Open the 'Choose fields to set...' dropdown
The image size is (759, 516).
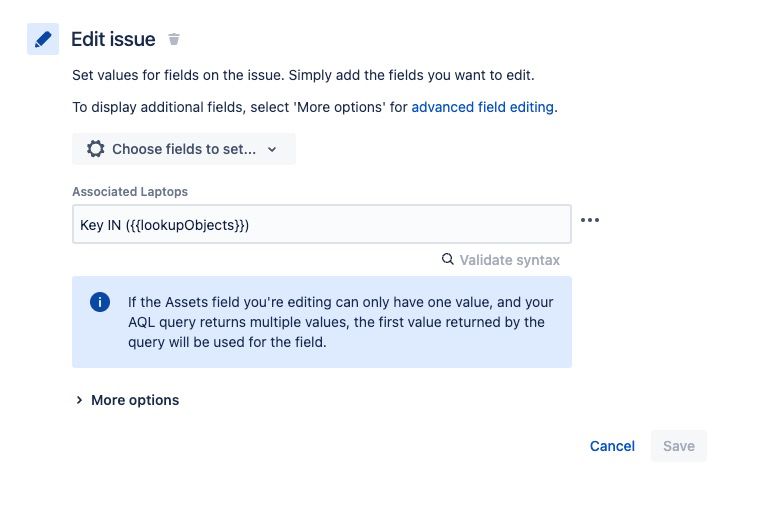(x=184, y=149)
